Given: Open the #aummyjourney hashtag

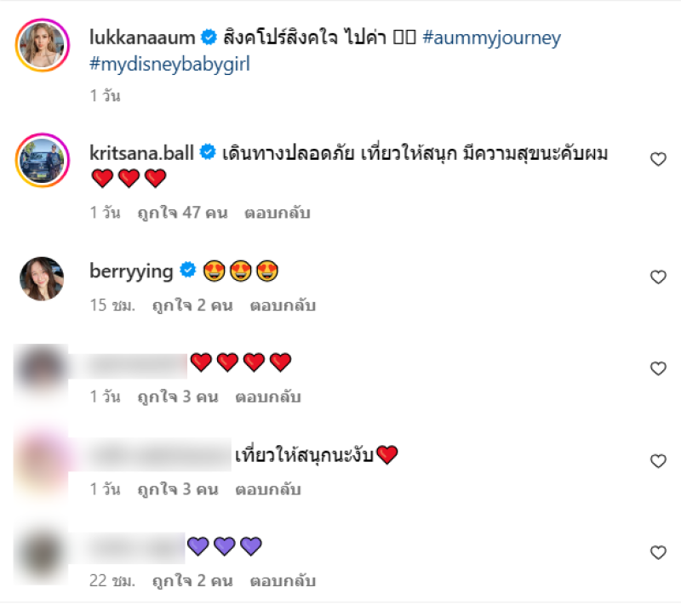Looking at the screenshot, I should click(492, 37).
